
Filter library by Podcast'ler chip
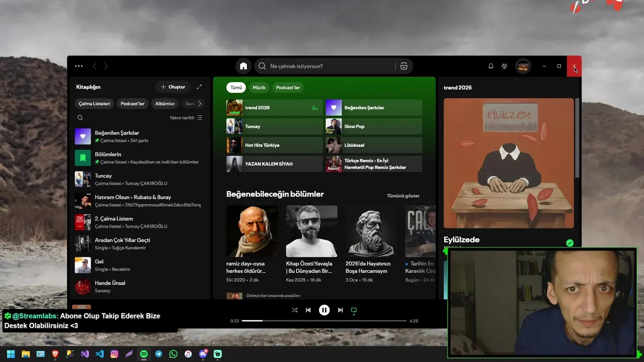(x=132, y=104)
